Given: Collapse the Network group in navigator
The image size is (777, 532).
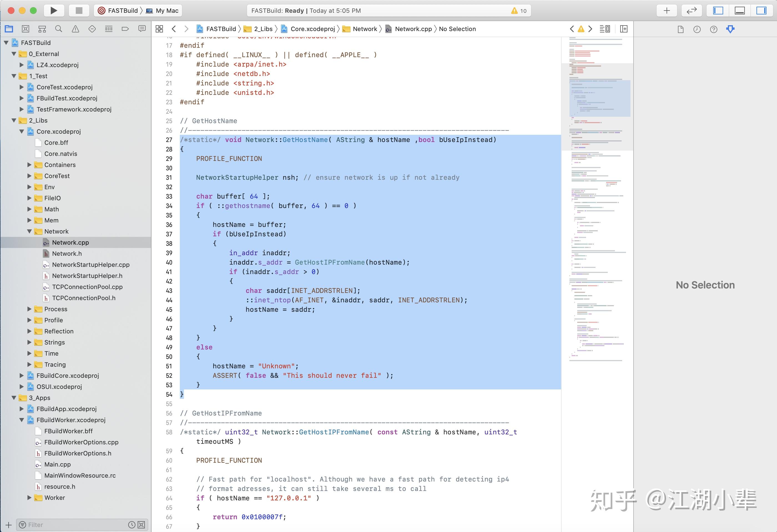Looking at the screenshot, I should [x=29, y=231].
